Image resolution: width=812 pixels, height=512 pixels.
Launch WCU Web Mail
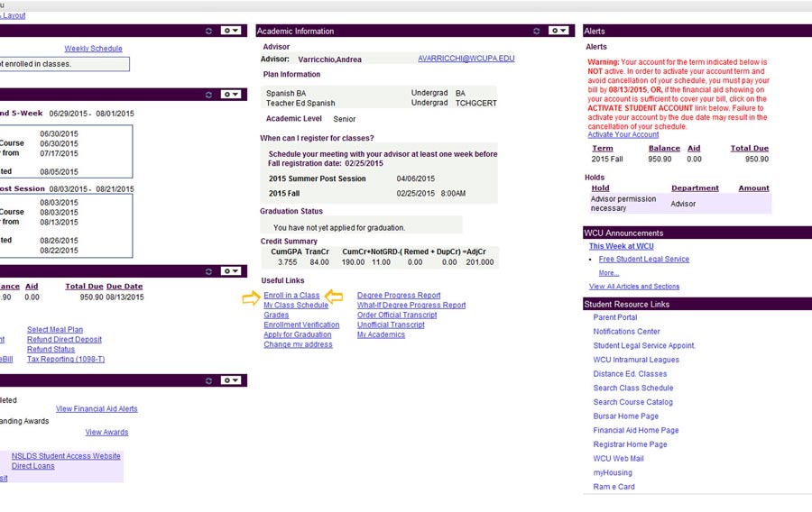pos(619,459)
